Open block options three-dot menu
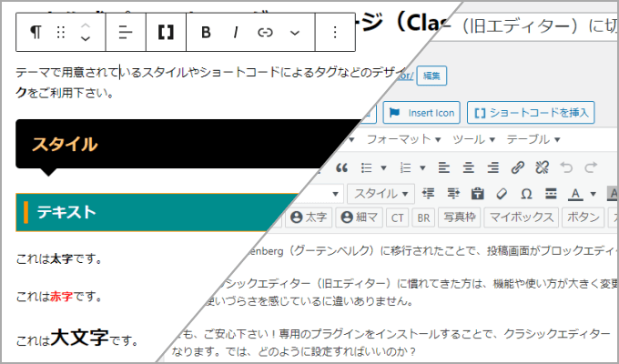 [x=335, y=32]
